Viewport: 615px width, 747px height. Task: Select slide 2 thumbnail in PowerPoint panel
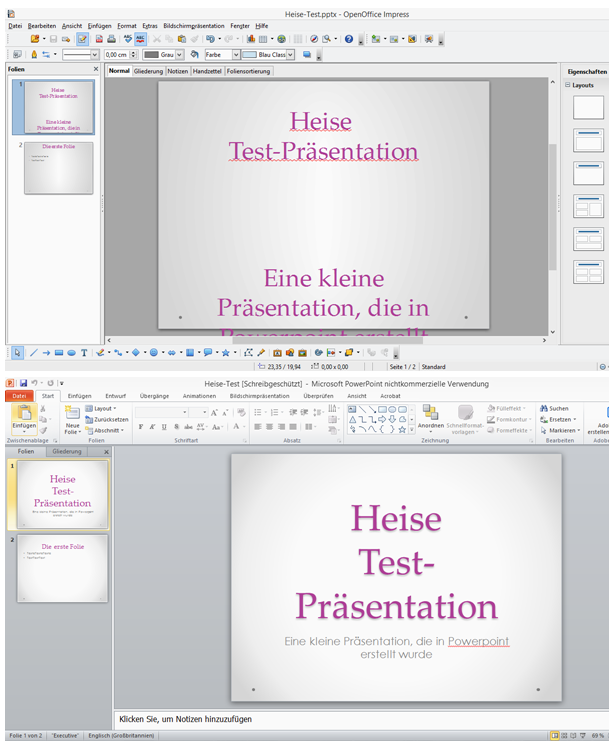(x=62, y=568)
